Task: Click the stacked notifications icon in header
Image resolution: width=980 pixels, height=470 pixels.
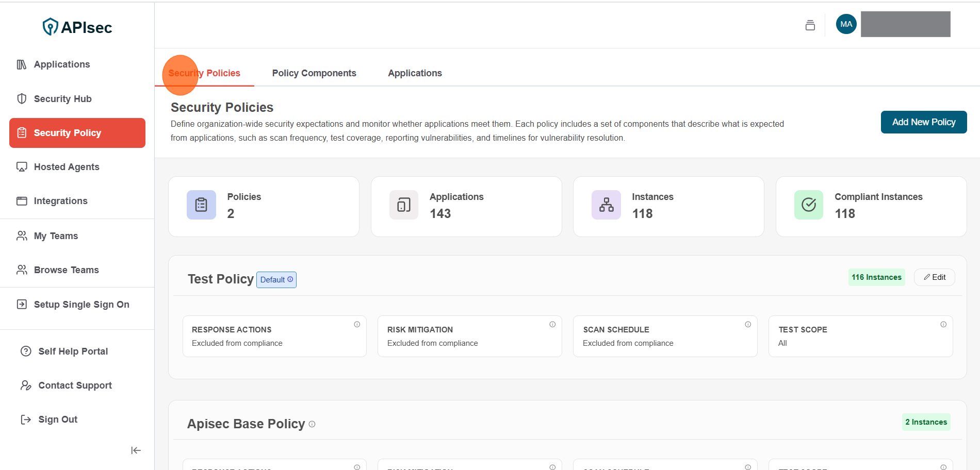Action: click(x=810, y=25)
